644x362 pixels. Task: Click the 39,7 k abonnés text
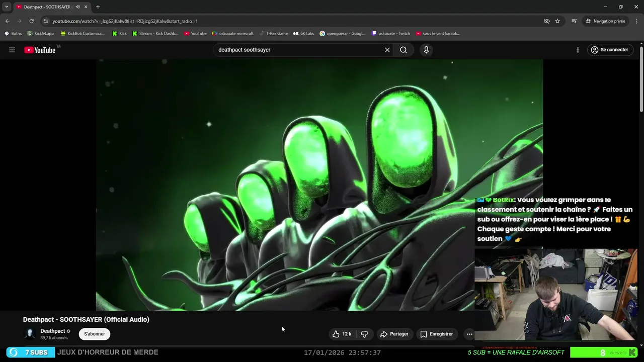pos(54,338)
